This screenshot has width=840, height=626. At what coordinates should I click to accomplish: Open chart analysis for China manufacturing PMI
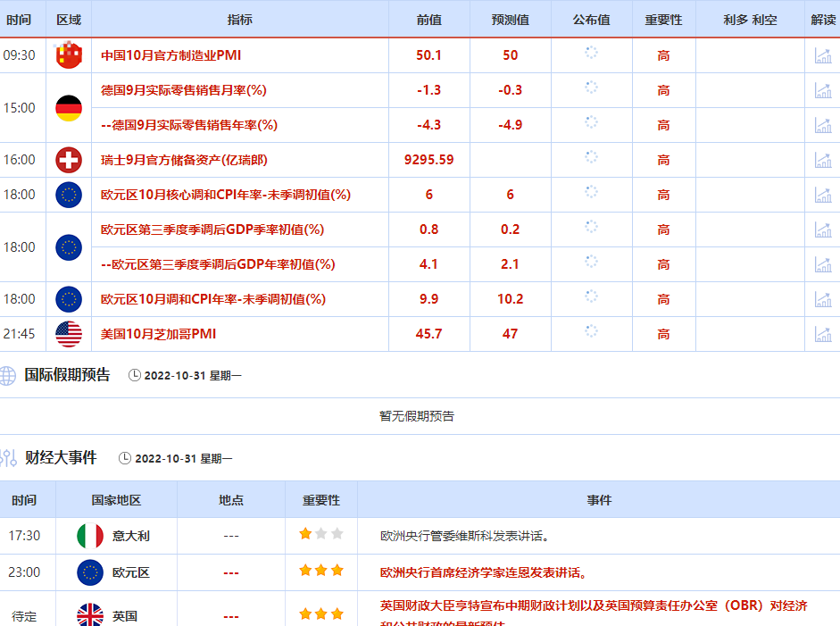coord(822,55)
